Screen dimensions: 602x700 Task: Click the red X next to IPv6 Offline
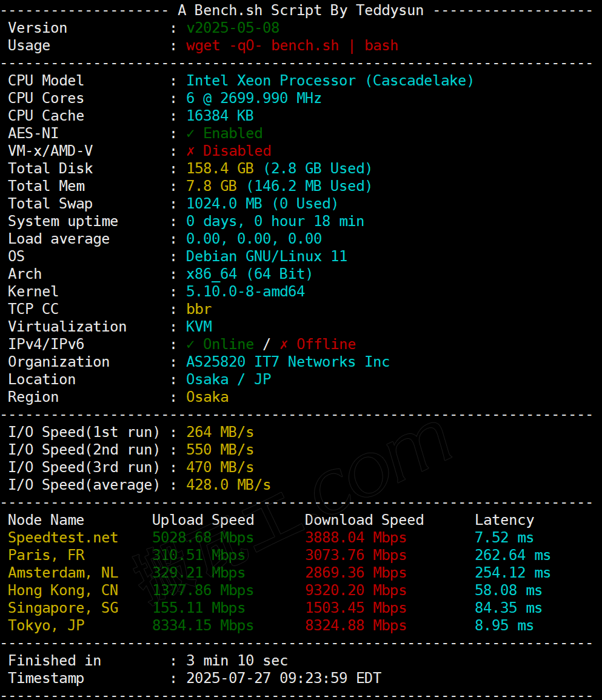[284, 344]
